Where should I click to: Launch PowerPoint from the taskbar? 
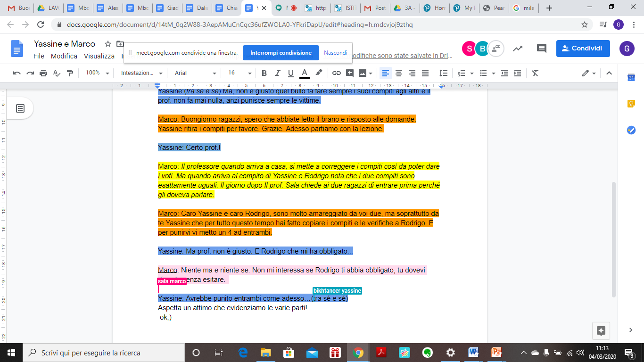(496, 353)
